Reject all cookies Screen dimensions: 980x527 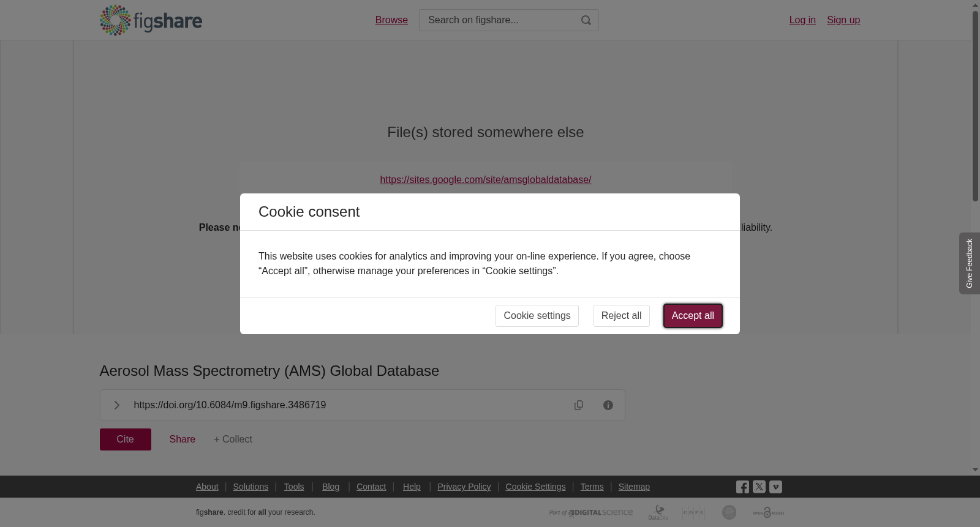click(x=621, y=316)
